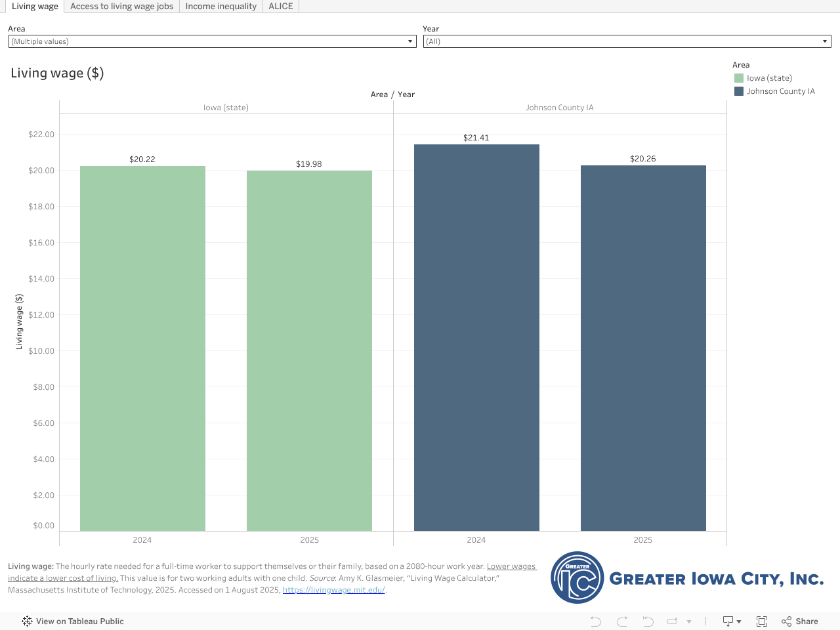The height and width of the screenshot is (630, 840).
Task: Open the small arrow beside Refresh
Action: tap(689, 621)
